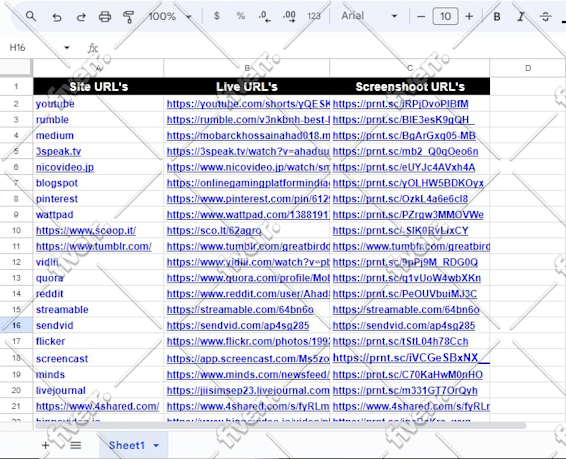Select the sendvid cell in column A
Viewport: 566px width, 459px height.
98,325
